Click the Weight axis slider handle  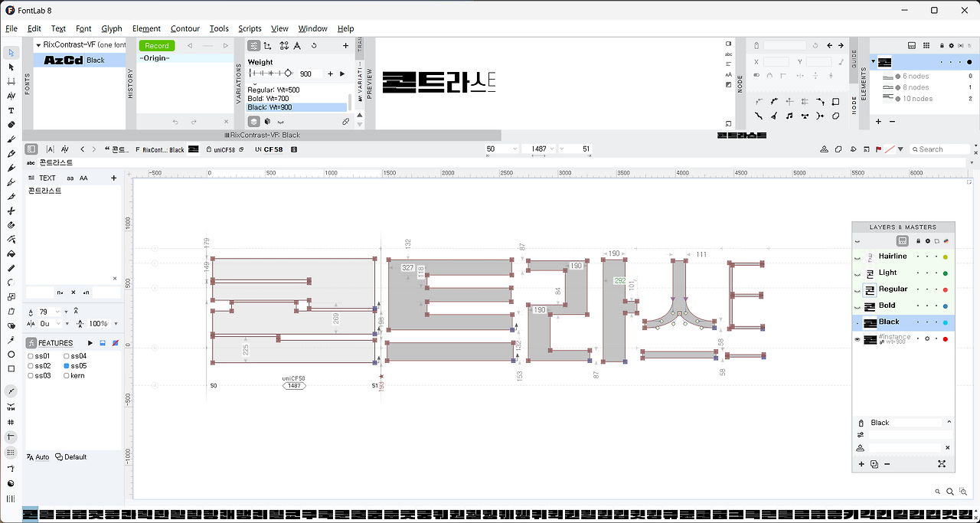[x=288, y=74]
